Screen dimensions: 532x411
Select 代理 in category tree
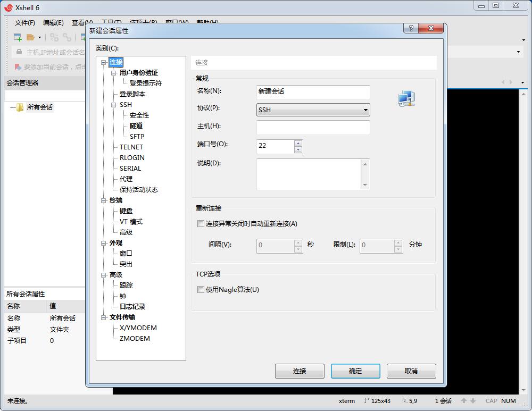click(126, 179)
